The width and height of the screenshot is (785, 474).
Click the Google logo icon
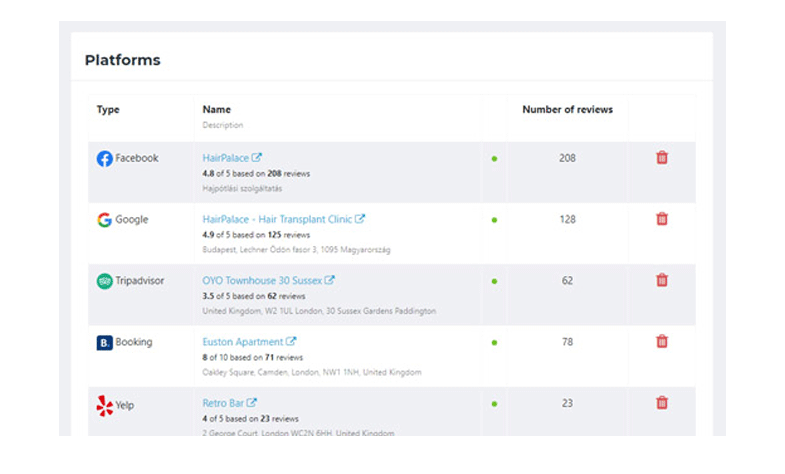[104, 220]
